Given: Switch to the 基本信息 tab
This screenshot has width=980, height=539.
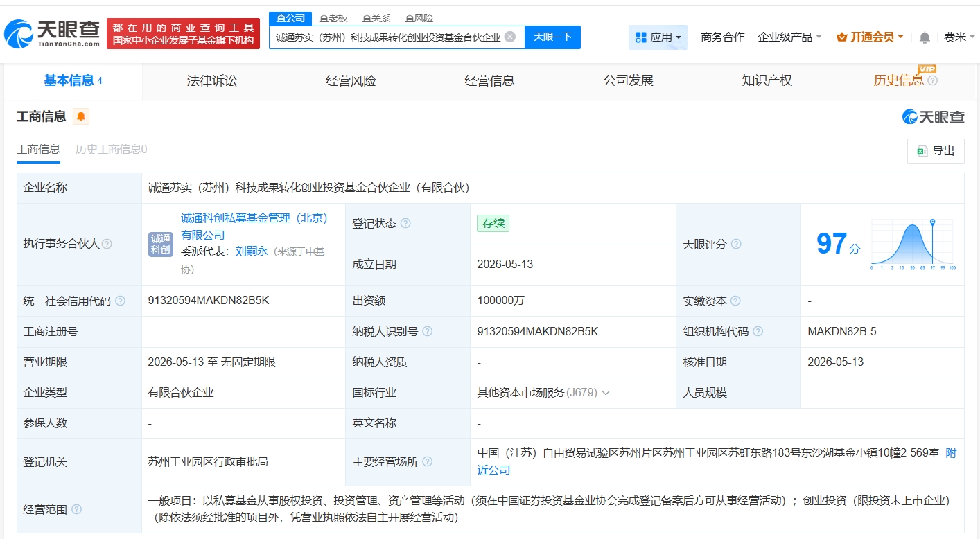Looking at the screenshot, I should [73, 80].
